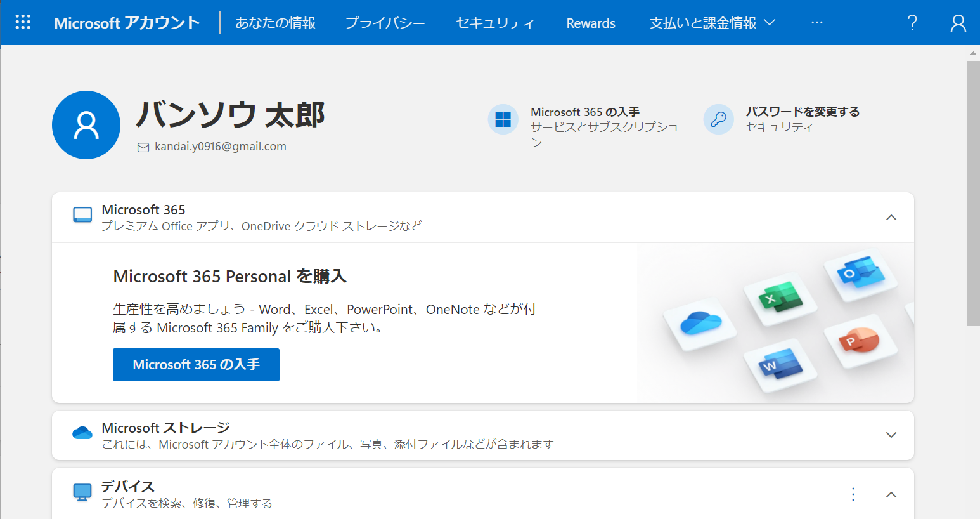This screenshot has width=980, height=519.
Task: Click the cloud icon in Microsoft ストレージ row
Action: point(82,433)
